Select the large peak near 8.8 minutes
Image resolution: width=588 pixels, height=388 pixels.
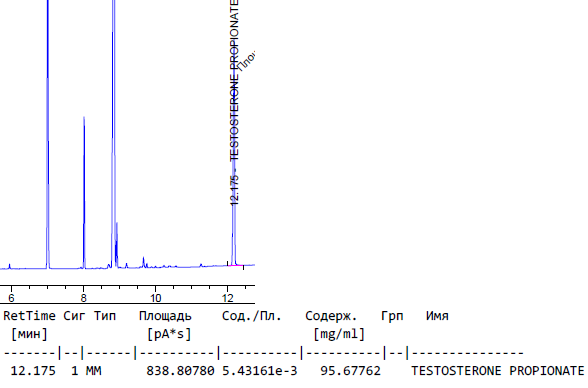point(114,135)
